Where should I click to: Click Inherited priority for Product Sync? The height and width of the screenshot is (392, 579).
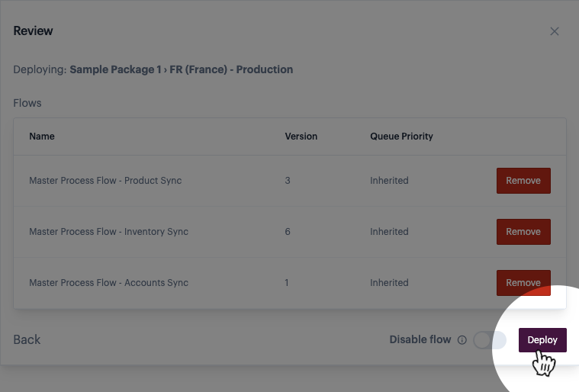point(389,181)
